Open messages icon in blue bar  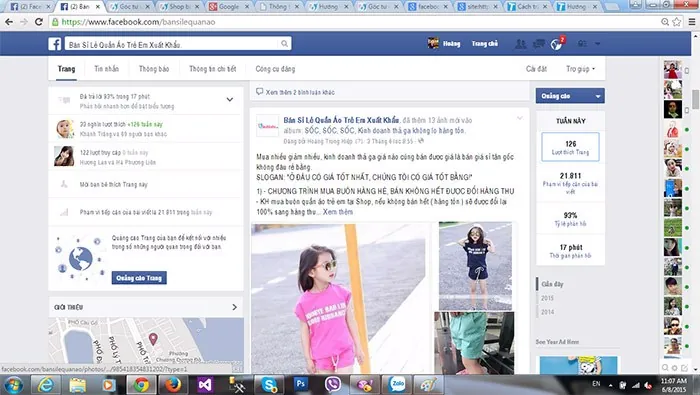point(539,44)
